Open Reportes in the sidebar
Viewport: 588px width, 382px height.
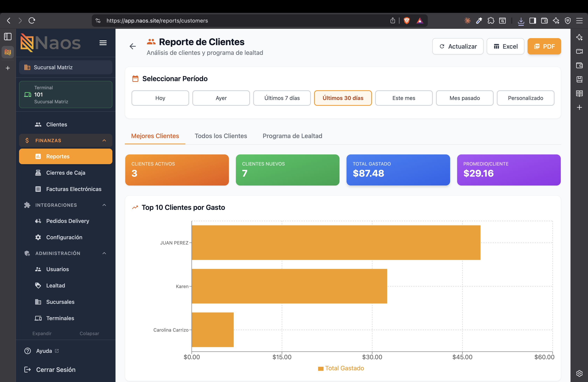(x=66, y=156)
